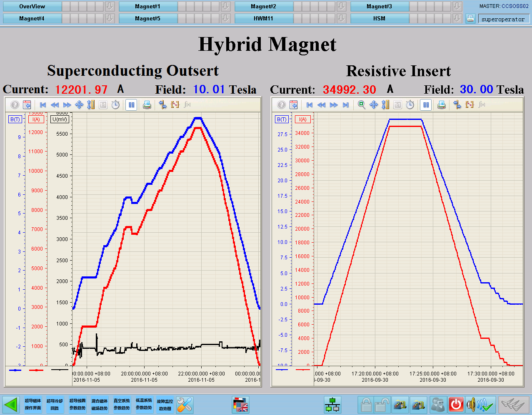Toggle pause on the Resistive Insert trend
Viewport: 532px width, 415px height.
426,105
